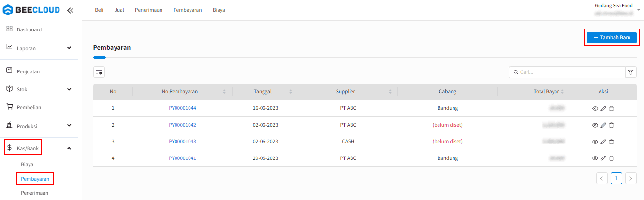644x200 pixels.
Task: Edit payment PY00001042 pencil icon
Action: (603, 125)
